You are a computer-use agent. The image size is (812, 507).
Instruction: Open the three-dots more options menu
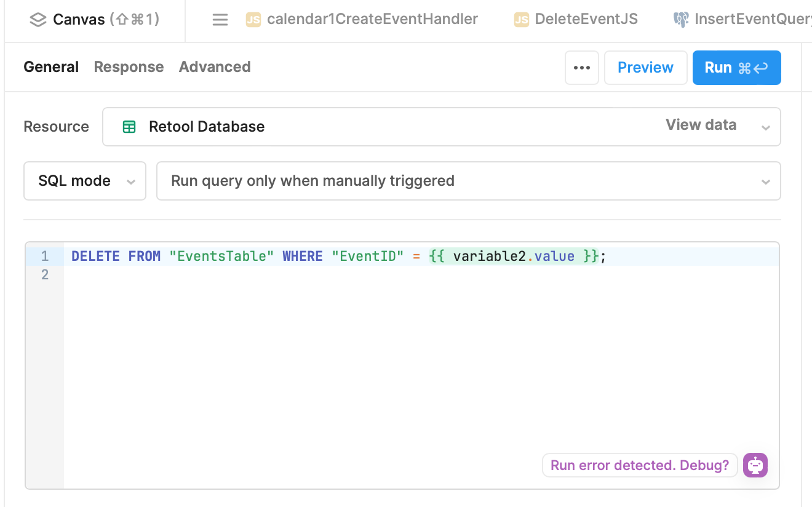(x=581, y=68)
